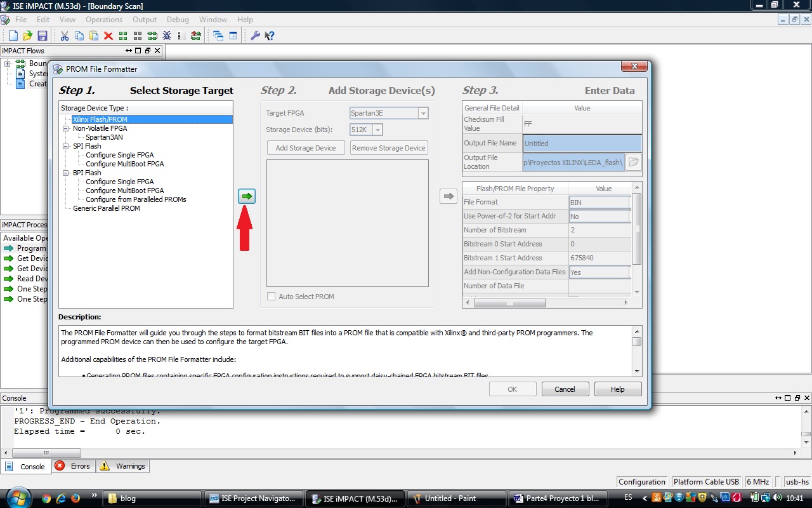Click the Initialize Chain green grid icon

click(x=123, y=36)
